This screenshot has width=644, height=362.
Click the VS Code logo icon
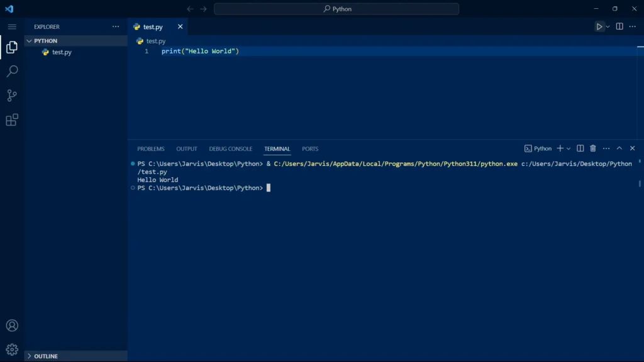point(9,9)
